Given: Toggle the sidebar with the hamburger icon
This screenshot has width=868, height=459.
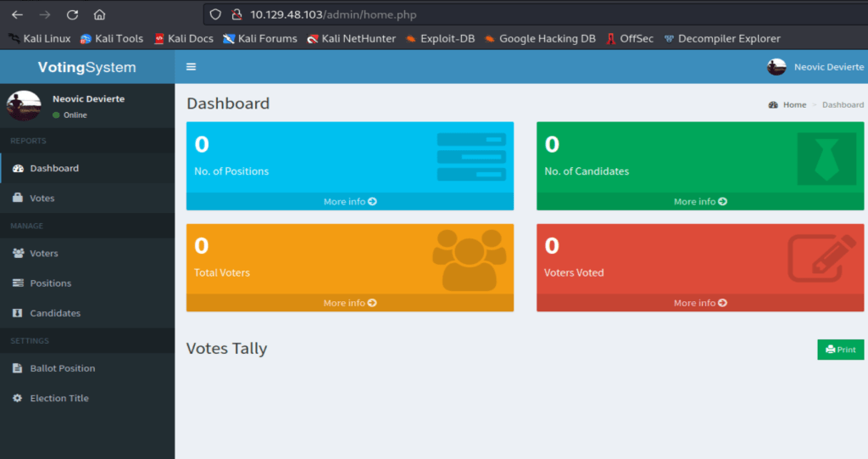Looking at the screenshot, I should click(191, 67).
